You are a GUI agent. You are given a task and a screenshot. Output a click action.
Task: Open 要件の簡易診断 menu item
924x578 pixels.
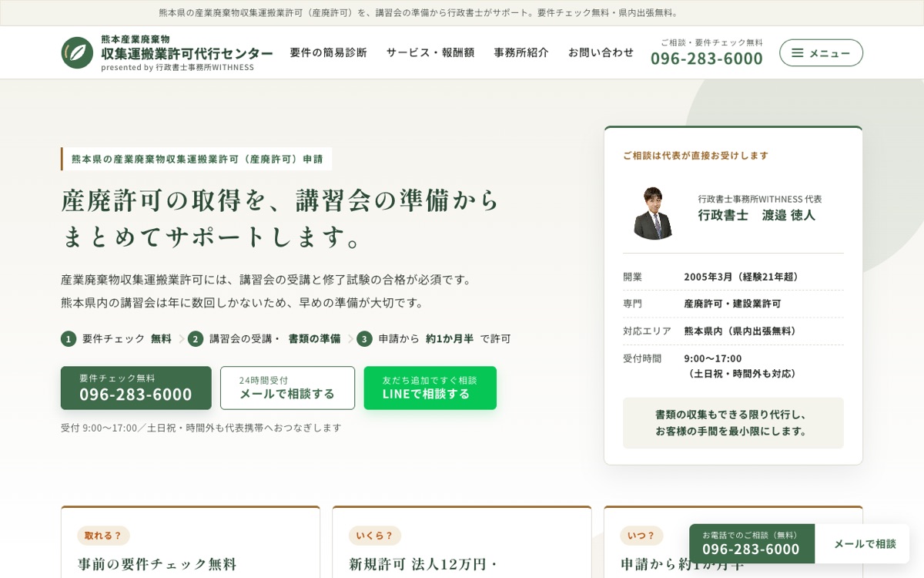[328, 52]
